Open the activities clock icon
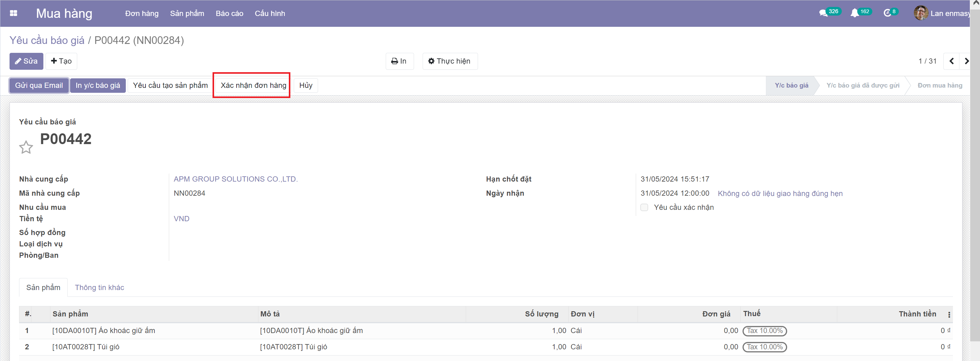 coord(887,13)
